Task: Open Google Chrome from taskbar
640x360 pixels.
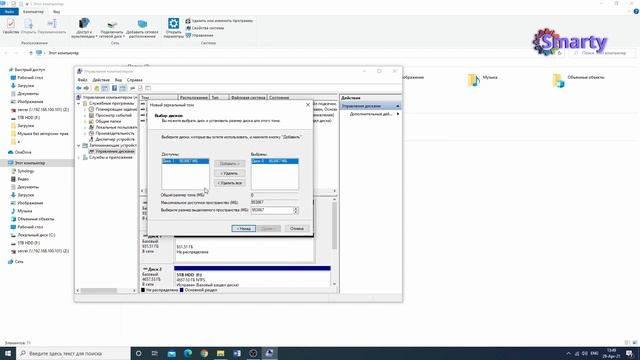Action: pyautogui.click(x=204, y=353)
